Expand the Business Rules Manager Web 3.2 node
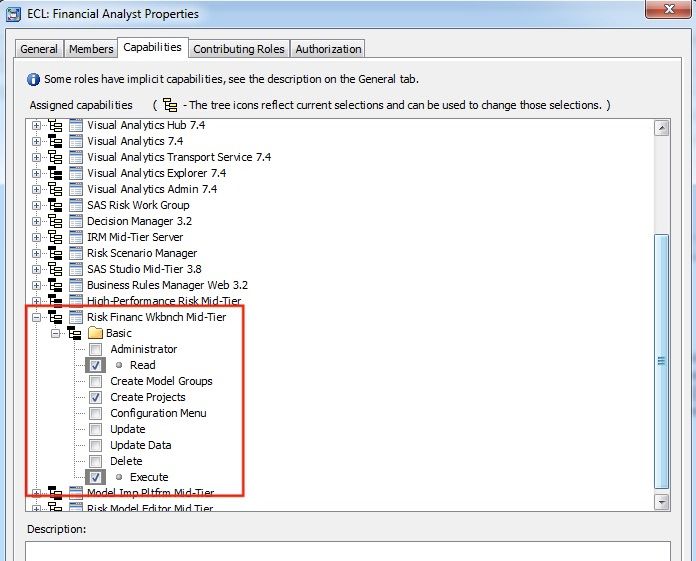The image size is (696, 561). pos(36,285)
